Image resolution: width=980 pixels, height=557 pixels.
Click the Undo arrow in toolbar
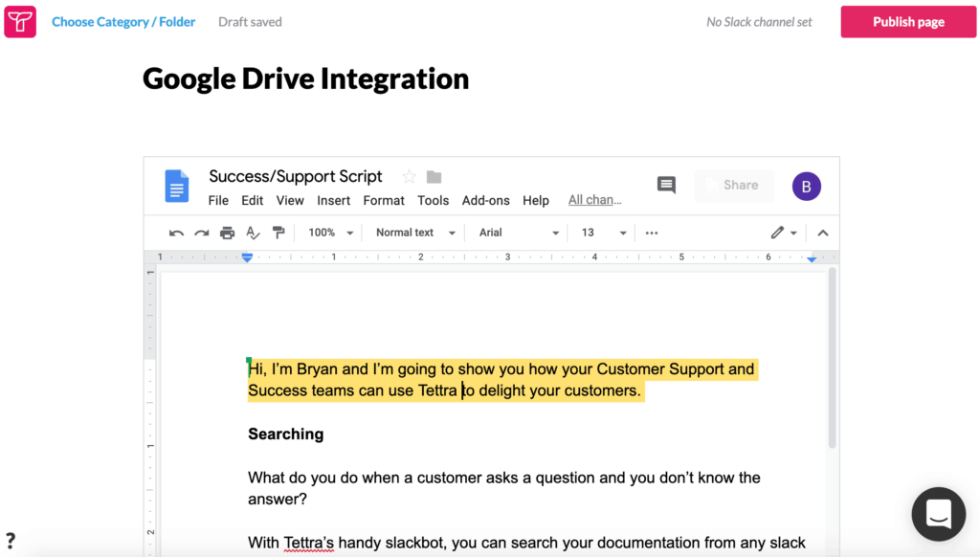point(176,234)
